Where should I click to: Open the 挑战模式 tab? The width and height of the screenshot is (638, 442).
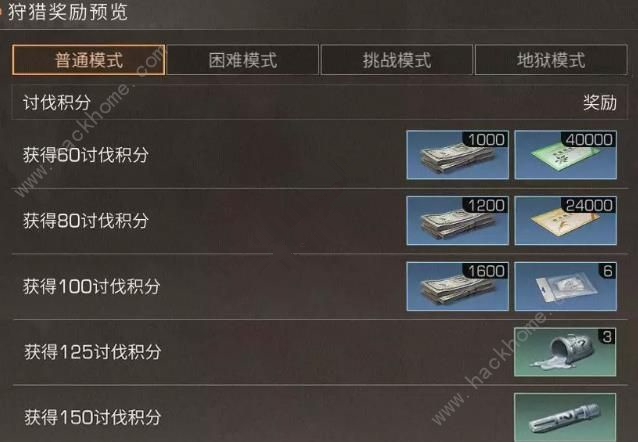397,60
